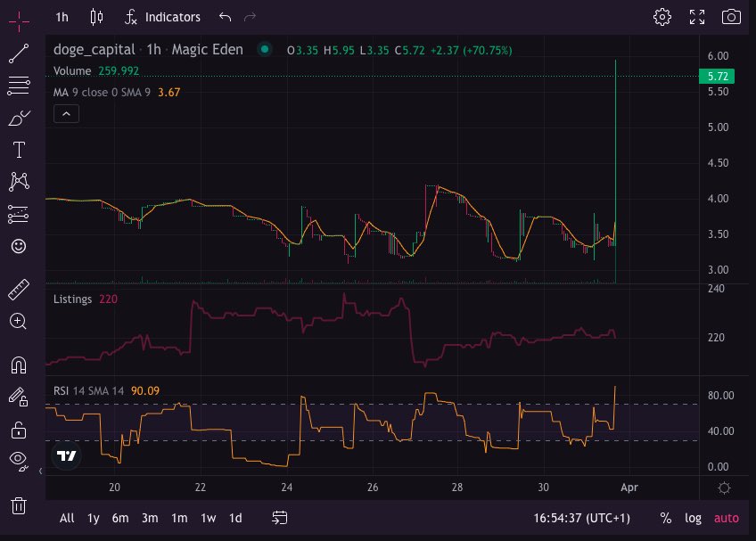Toggle auto scale mode
The height and width of the screenshot is (541, 756).
[x=726, y=519]
